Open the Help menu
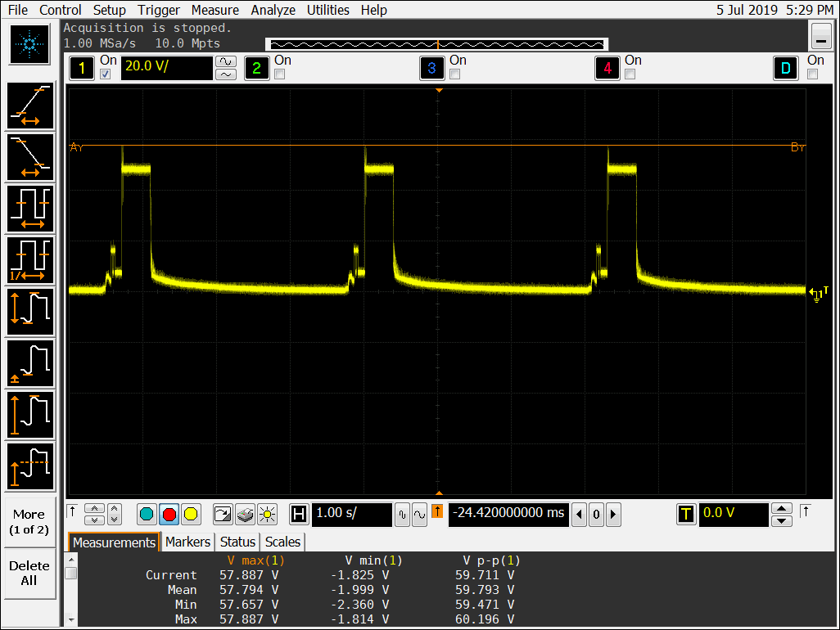 click(x=373, y=10)
